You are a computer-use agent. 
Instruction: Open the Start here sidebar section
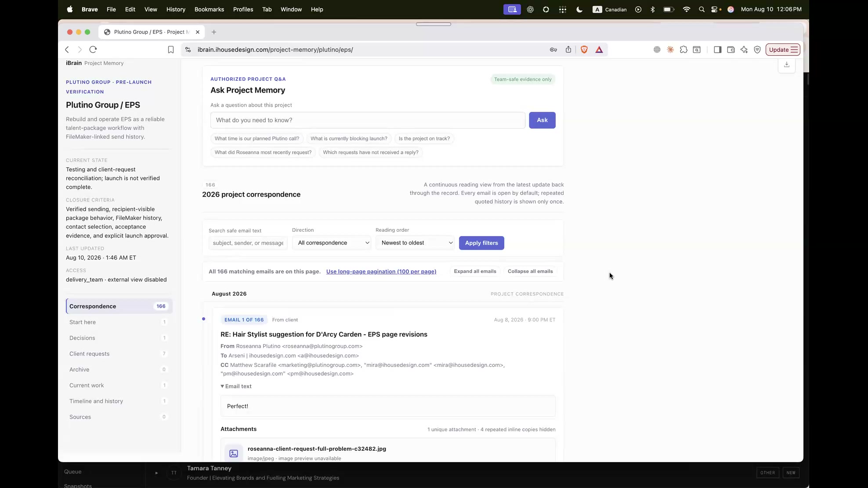[119, 322]
